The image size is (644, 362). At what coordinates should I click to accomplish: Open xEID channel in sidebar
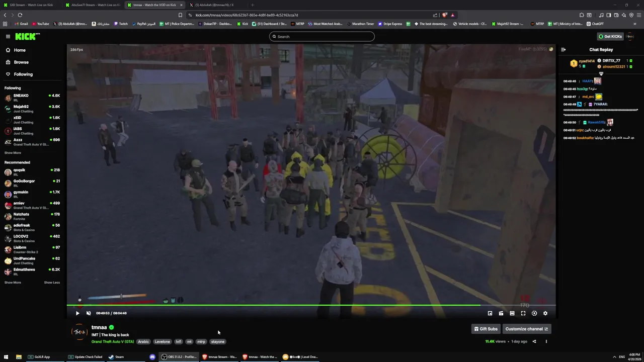tap(32, 120)
